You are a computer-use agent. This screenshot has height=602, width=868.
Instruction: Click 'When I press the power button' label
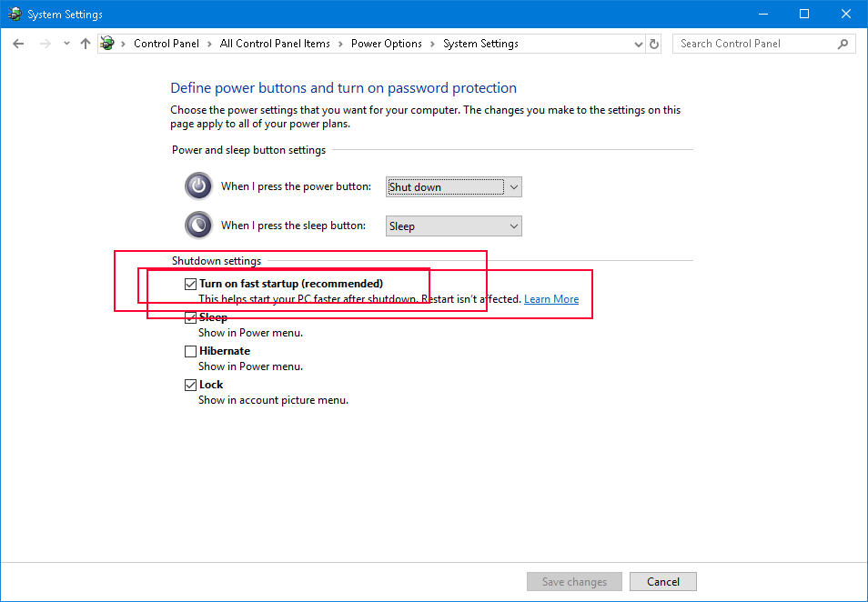tap(297, 186)
